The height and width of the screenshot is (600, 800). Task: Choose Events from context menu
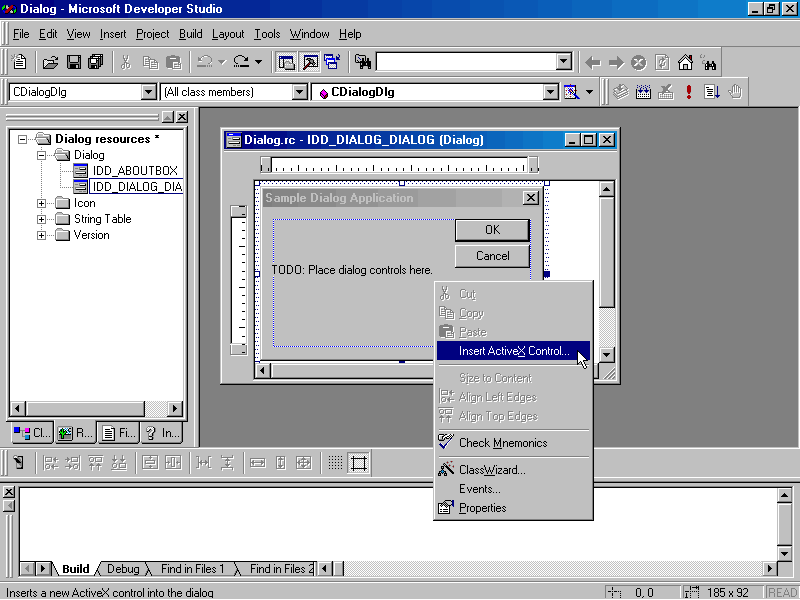click(x=513, y=489)
